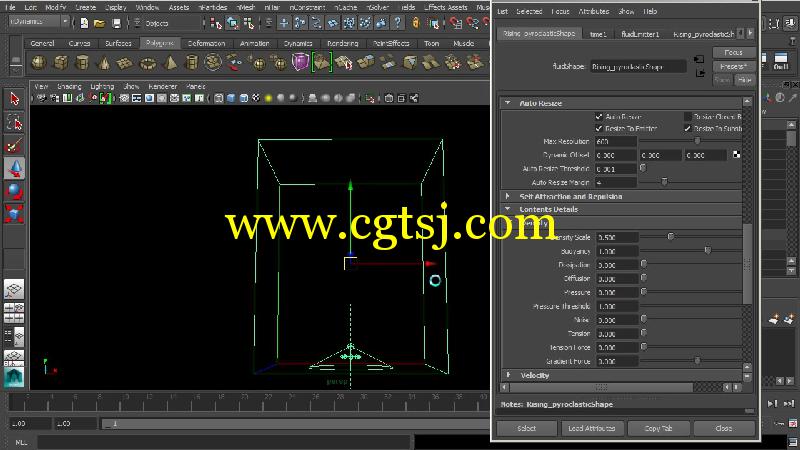This screenshot has width=800, height=450.
Task: Click the Max Resolution slider handle
Action: (697, 141)
